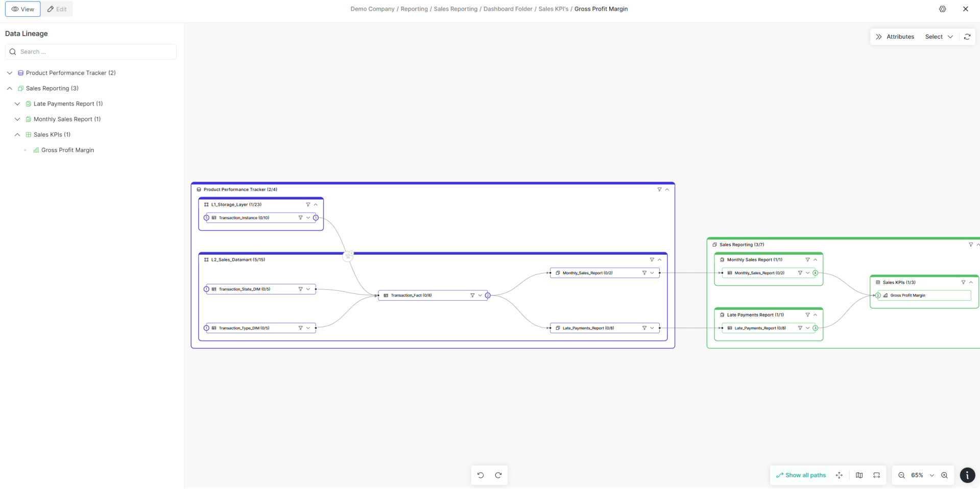The width and height of the screenshot is (980, 489).
Task: Click the Show all paths button
Action: click(x=801, y=475)
